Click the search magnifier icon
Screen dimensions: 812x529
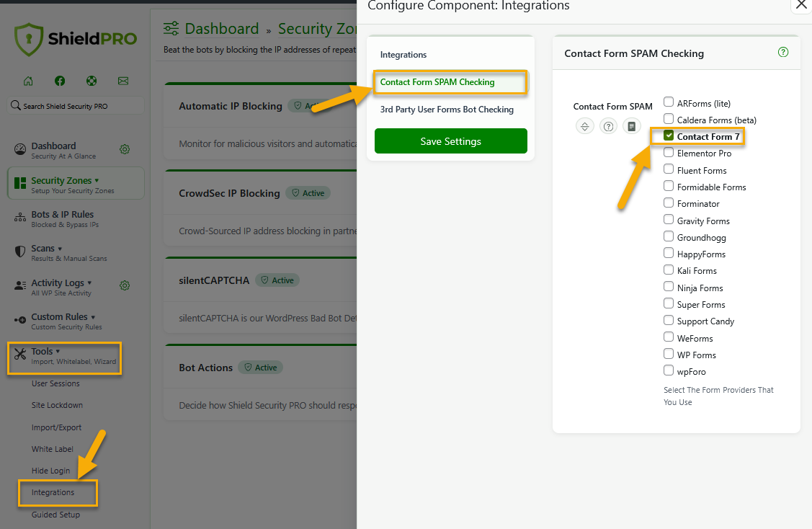click(x=16, y=106)
